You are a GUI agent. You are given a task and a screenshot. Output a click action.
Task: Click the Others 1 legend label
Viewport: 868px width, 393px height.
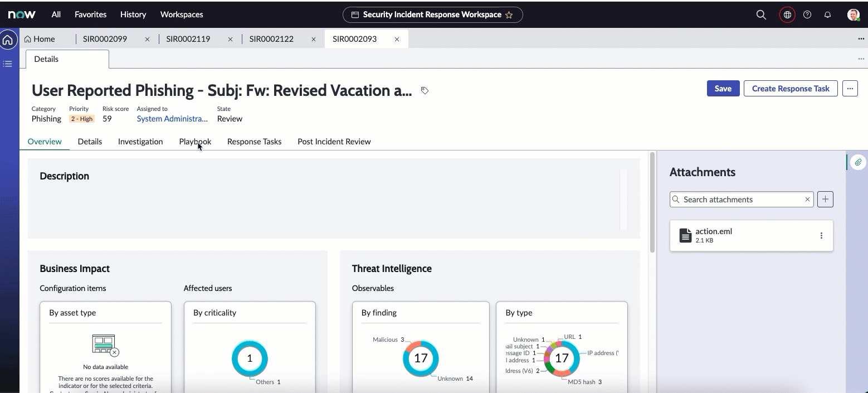(268, 382)
